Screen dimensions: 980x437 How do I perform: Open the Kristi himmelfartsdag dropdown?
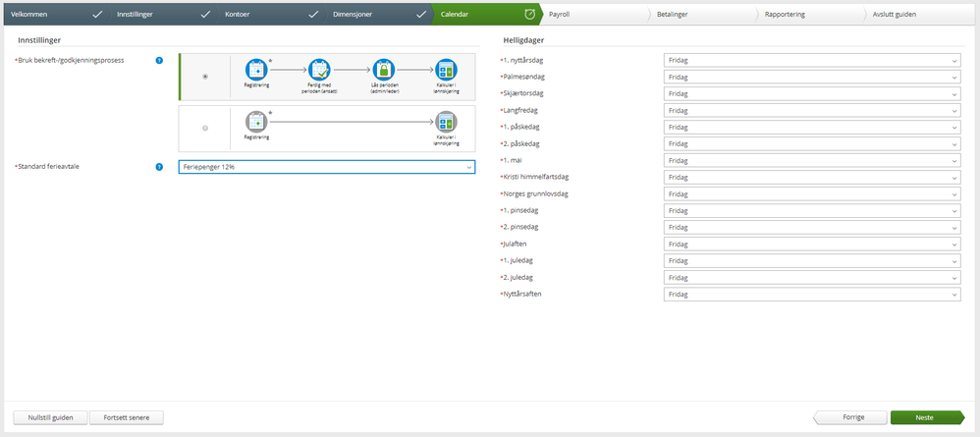click(x=812, y=178)
